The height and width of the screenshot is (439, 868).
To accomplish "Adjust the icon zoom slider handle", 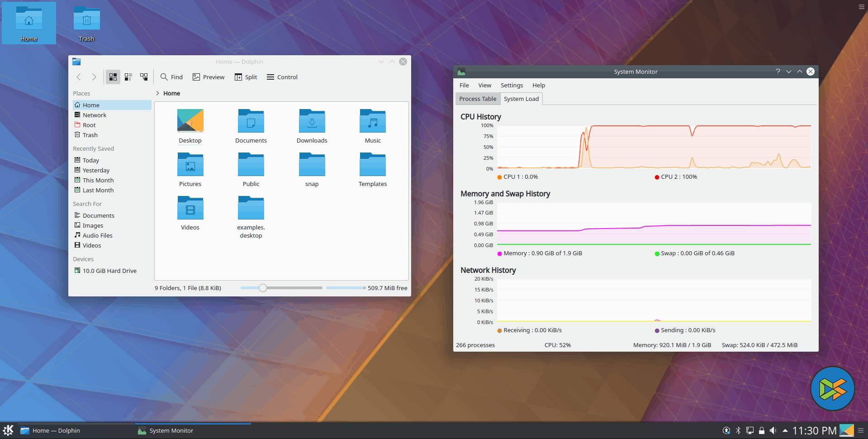I will click(263, 288).
